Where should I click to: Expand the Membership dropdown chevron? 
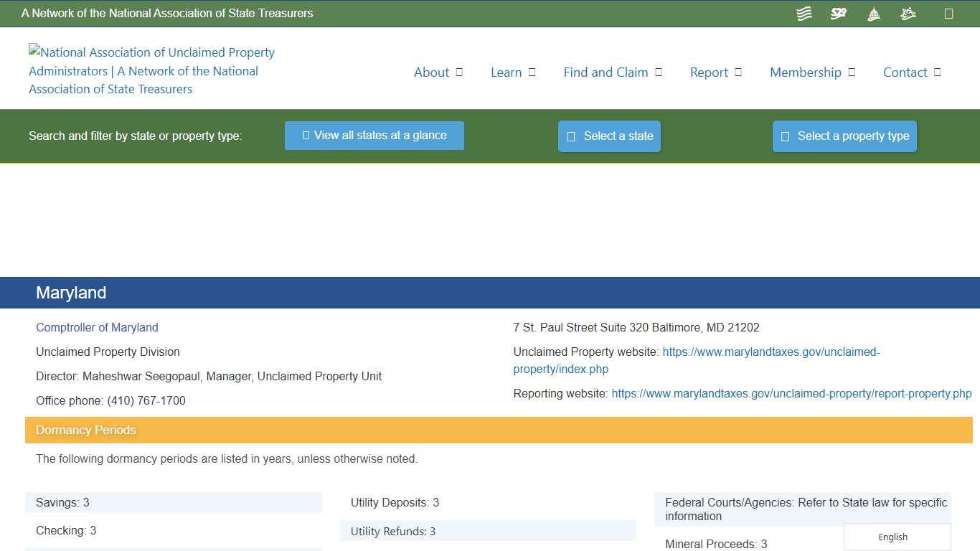[x=852, y=72]
